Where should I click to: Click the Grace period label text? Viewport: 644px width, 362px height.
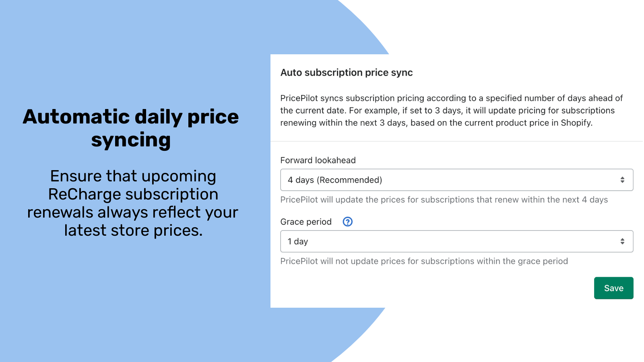click(306, 222)
